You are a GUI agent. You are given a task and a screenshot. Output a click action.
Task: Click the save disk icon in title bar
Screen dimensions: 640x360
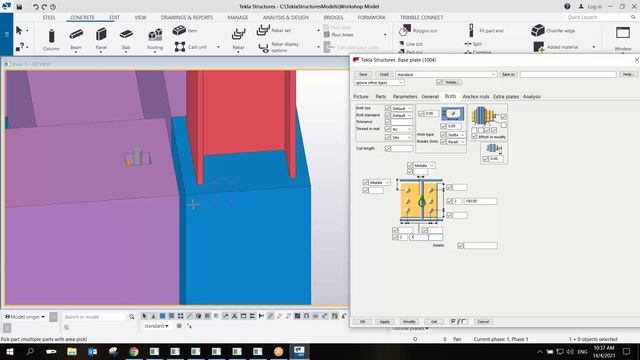tap(19, 7)
